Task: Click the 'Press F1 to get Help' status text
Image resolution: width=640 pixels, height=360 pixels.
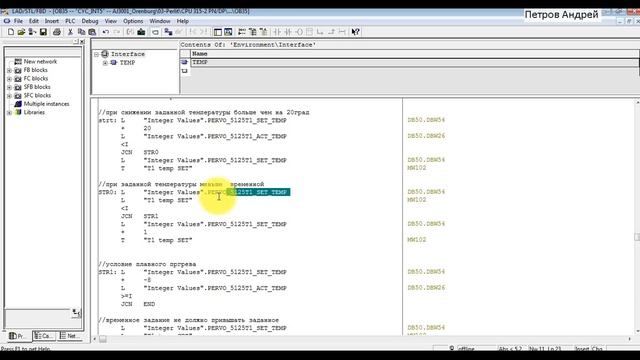Action: pyautogui.click(x=25, y=349)
